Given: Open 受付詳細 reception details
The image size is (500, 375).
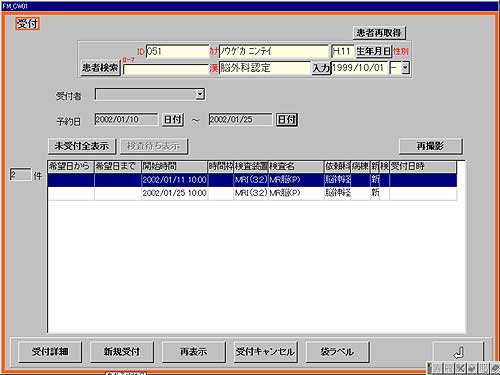Looking at the screenshot, I should pos(50,352).
